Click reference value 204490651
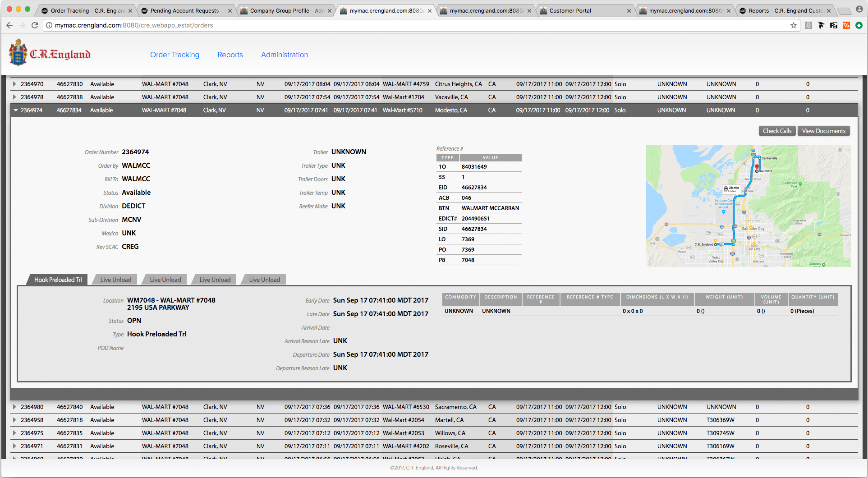 click(x=475, y=218)
